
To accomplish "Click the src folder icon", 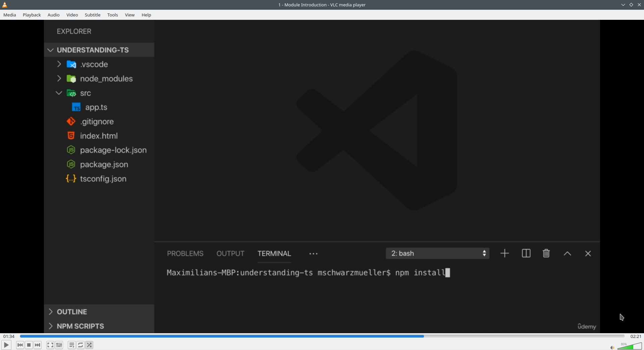I will click(71, 93).
